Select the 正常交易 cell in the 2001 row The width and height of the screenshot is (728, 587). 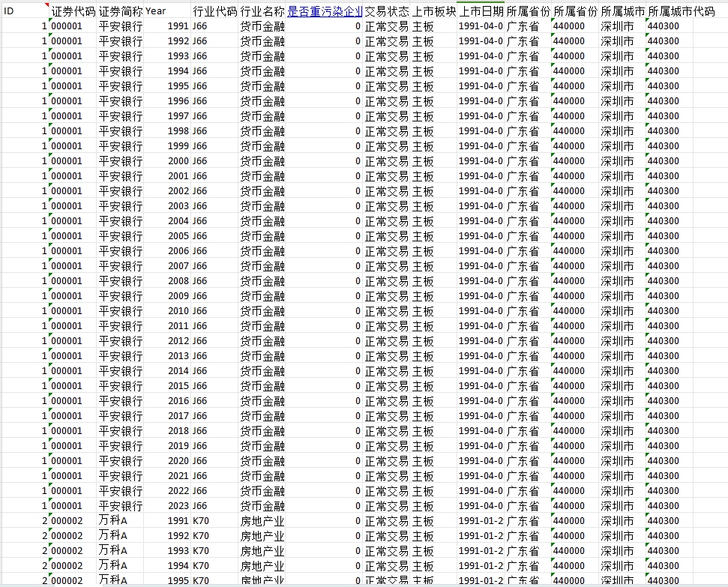point(386,176)
